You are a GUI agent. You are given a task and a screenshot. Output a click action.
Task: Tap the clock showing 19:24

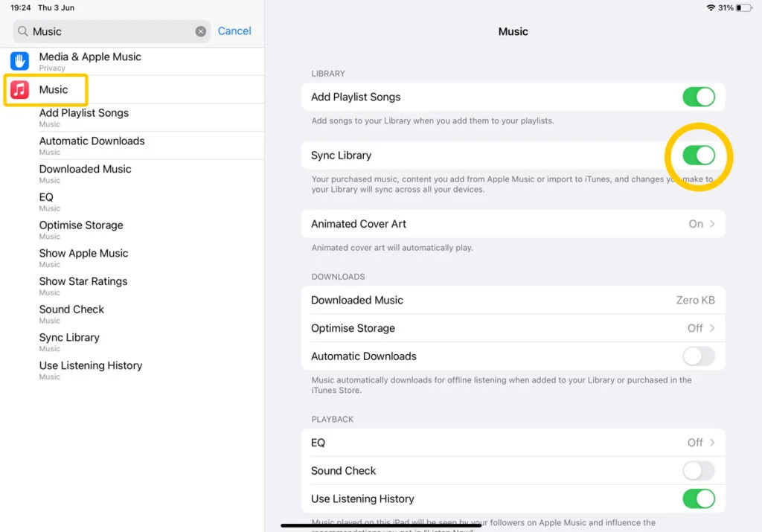(x=20, y=7)
